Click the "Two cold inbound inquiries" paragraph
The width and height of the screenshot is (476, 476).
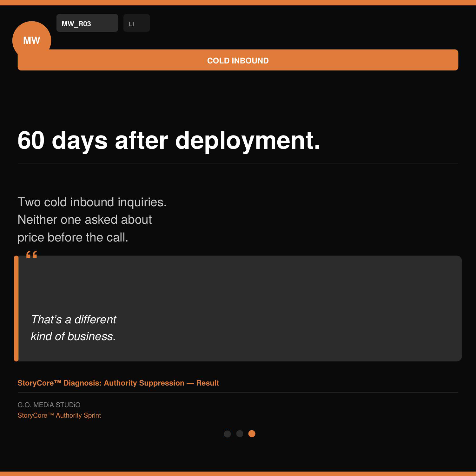pyautogui.click(x=92, y=220)
